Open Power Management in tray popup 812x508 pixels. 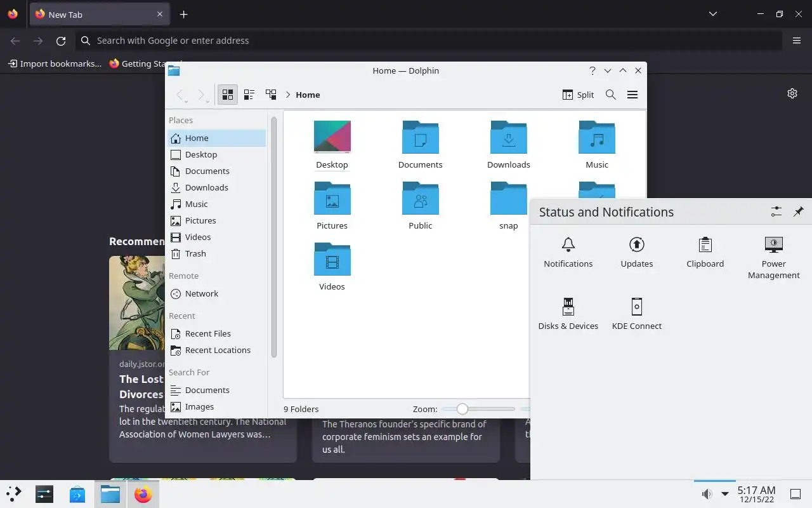pos(774,258)
